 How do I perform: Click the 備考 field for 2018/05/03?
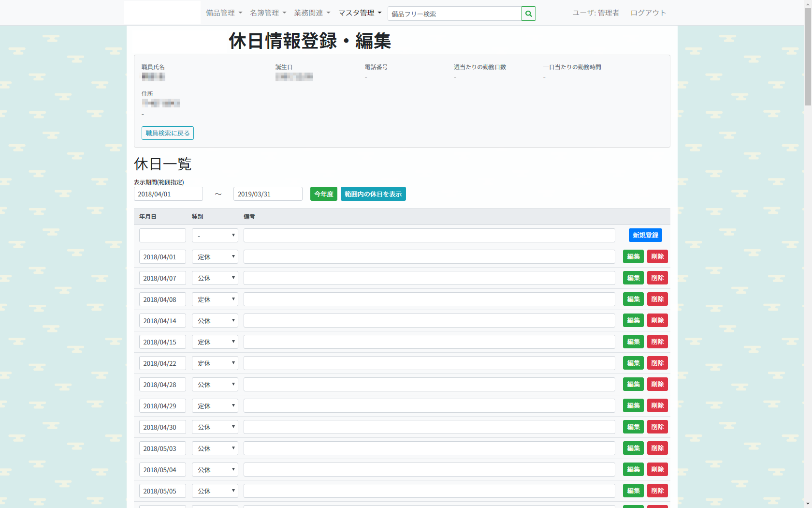429,448
